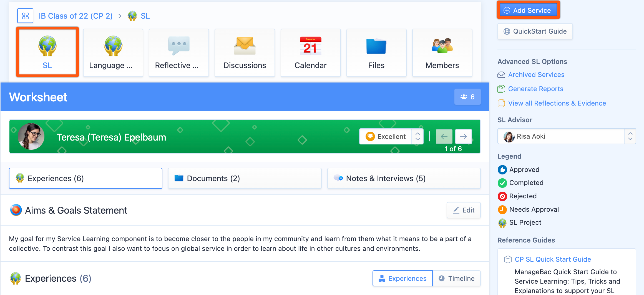
Task: Click Teresa Epelbaum's profile photo
Action: 31,136
